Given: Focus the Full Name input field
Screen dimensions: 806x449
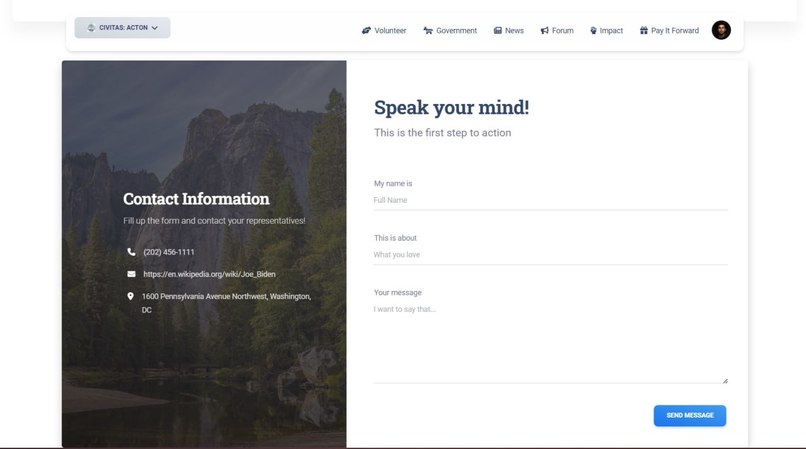Looking at the screenshot, I should [551, 200].
